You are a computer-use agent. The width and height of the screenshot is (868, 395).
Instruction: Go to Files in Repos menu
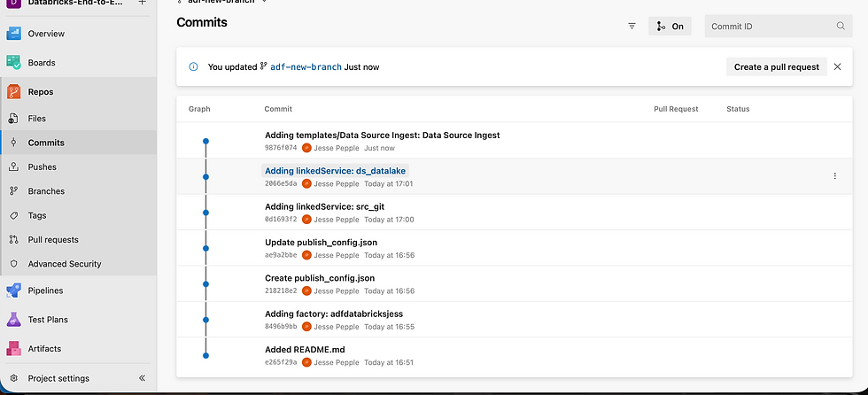coord(36,119)
